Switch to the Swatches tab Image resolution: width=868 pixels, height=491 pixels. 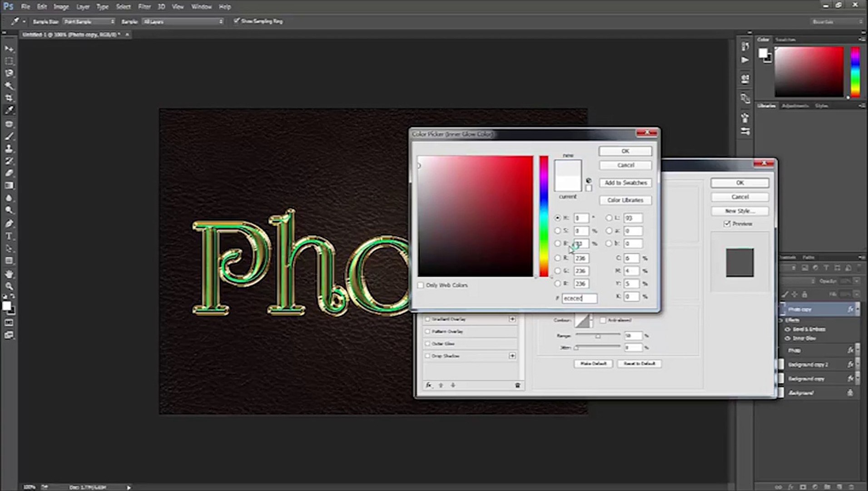click(x=785, y=40)
